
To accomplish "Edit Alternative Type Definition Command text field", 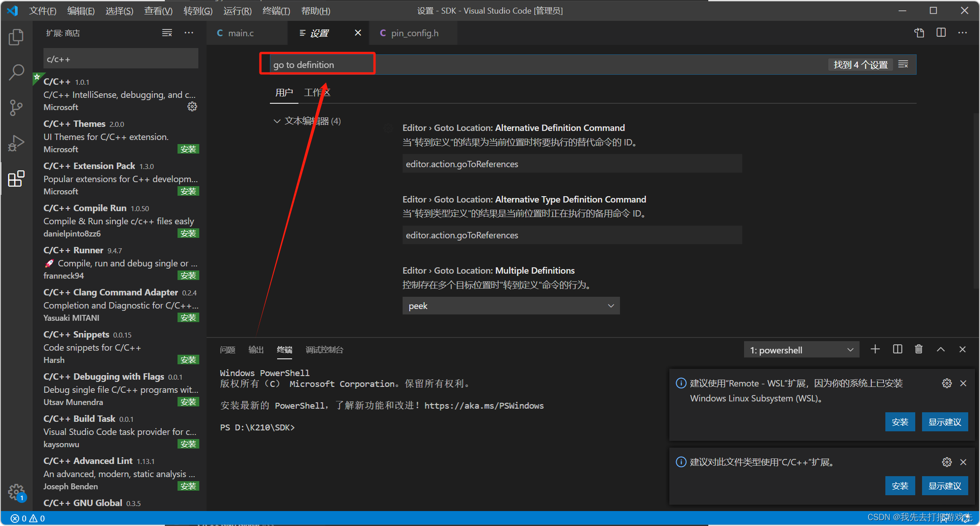I will pyautogui.click(x=572, y=235).
